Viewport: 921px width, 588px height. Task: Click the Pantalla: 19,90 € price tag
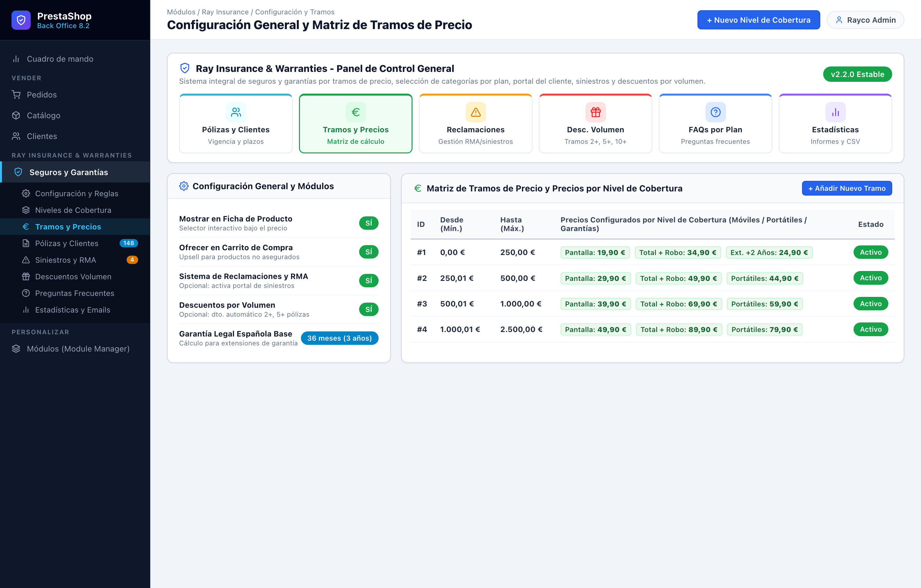pyautogui.click(x=595, y=252)
